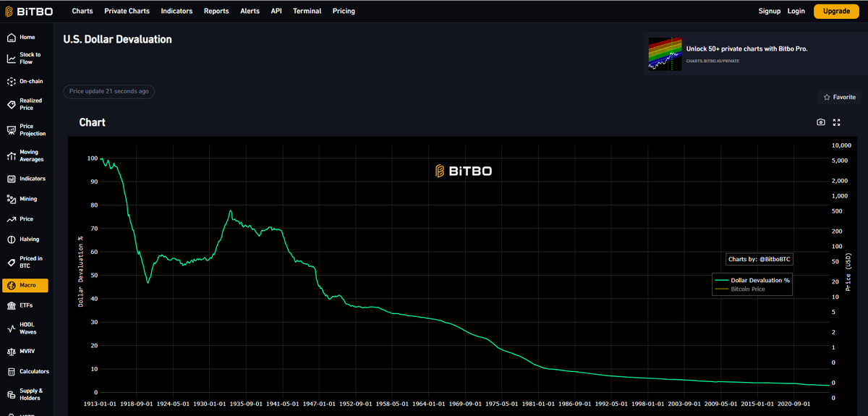Viewport: 868px width, 416px height.
Task: Open the Supply & Holders sidebar icon
Action: pos(11,394)
